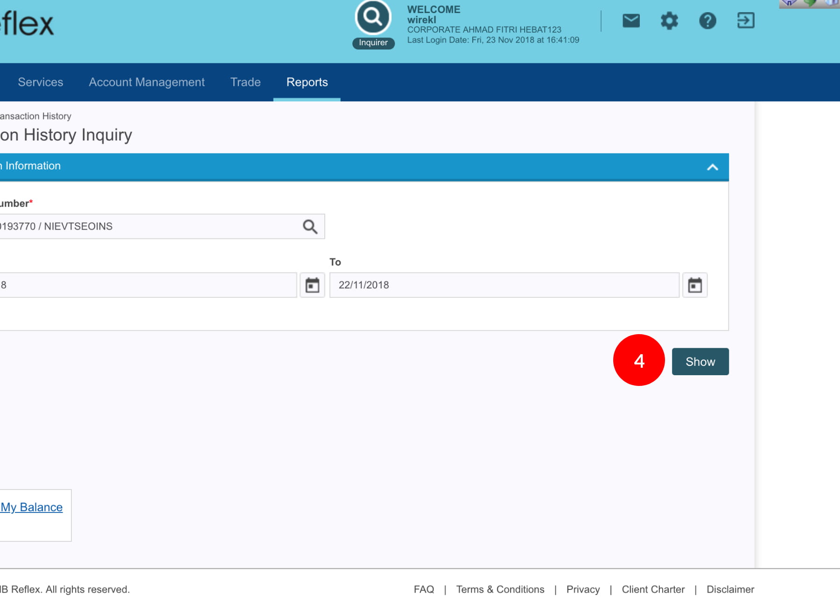
Task: Click the help question mark icon
Action: tap(707, 21)
